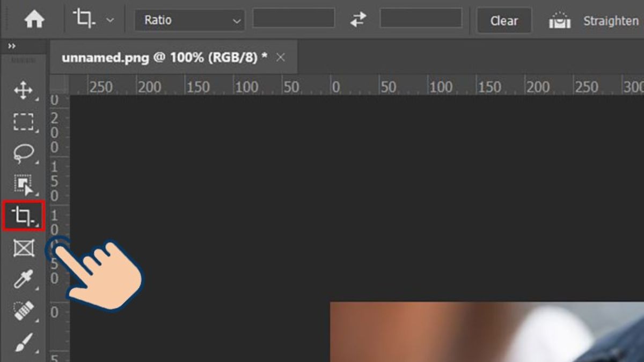This screenshot has height=362, width=644.
Task: Select the Rectangular Marquee tool
Action: (23, 122)
